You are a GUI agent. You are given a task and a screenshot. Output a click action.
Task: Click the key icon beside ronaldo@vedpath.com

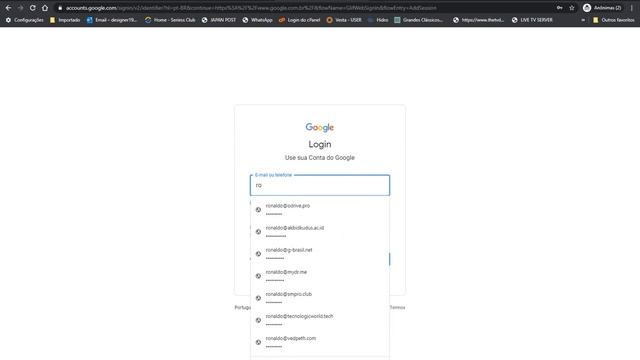tap(258, 342)
